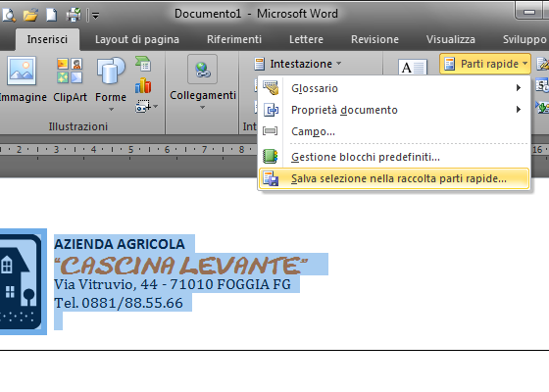Expand the Glossario submenu arrow
The image size is (549, 392).
coord(519,88)
